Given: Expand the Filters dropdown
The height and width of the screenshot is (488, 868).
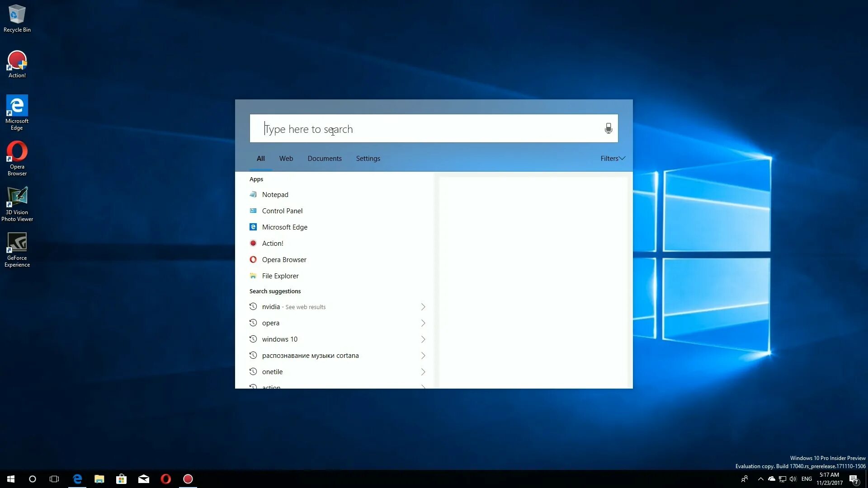Looking at the screenshot, I should (x=612, y=159).
